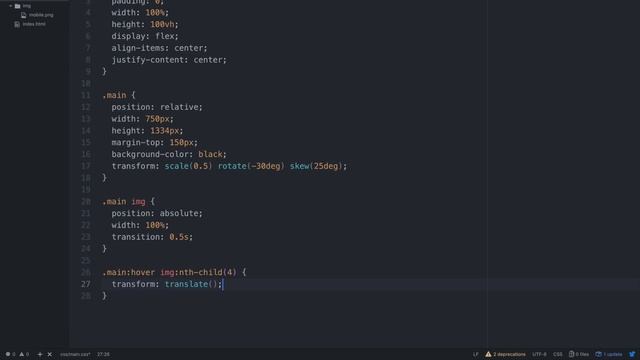This screenshot has height=360, width=640.
Task: Click the X icon in status bar
Action: (x=49, y=354)
